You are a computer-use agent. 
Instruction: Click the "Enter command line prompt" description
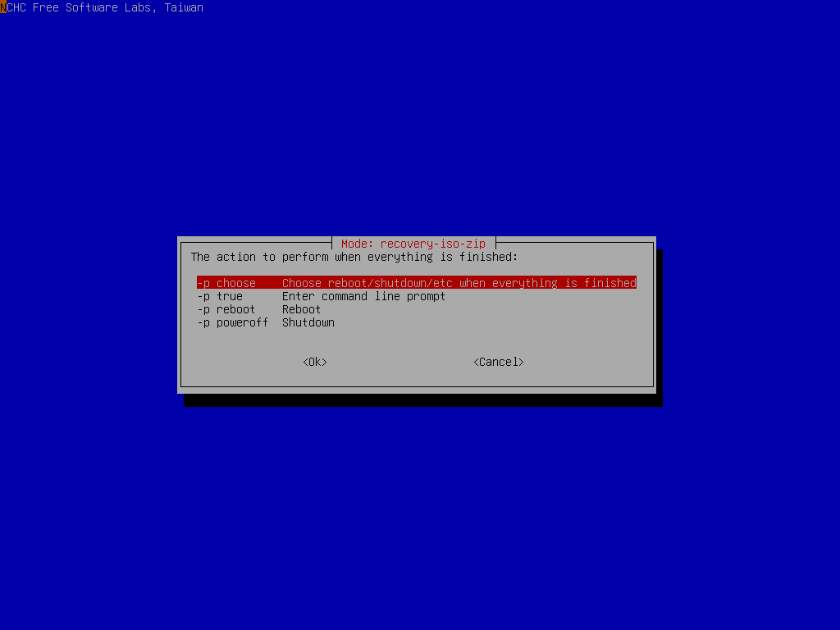click(363, 296)
